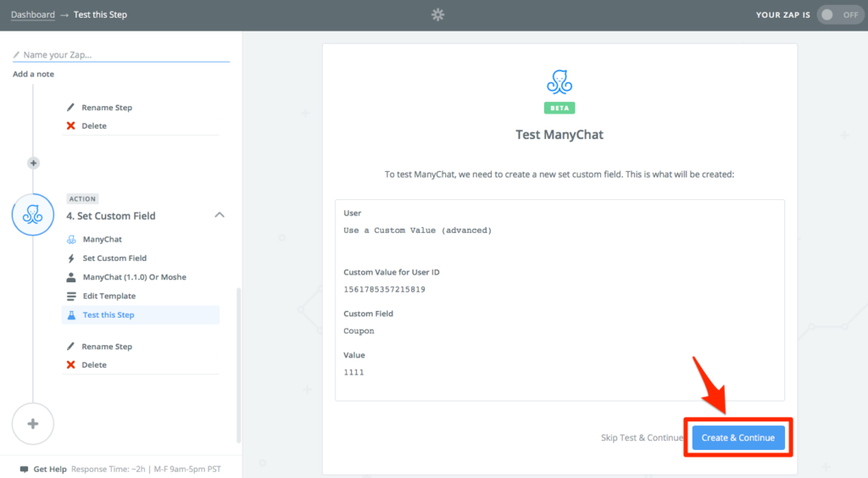Click upper Rename Step label
Viewport: 868px width, 478px height.
tap(107, 108)
